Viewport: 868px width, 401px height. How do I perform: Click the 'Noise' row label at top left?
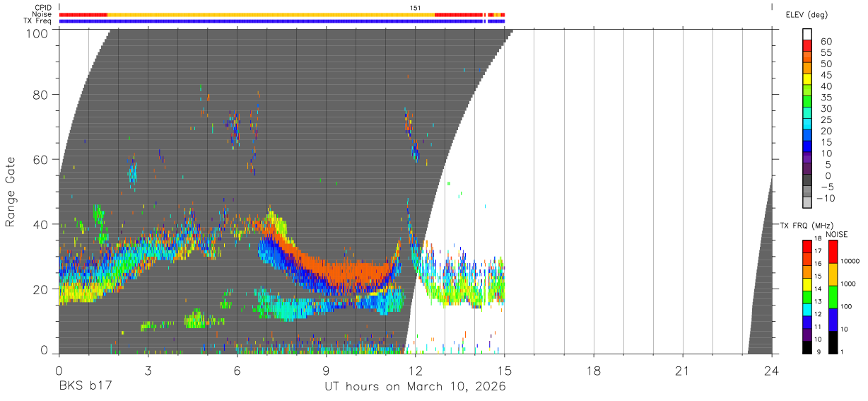tap(42, 14)
